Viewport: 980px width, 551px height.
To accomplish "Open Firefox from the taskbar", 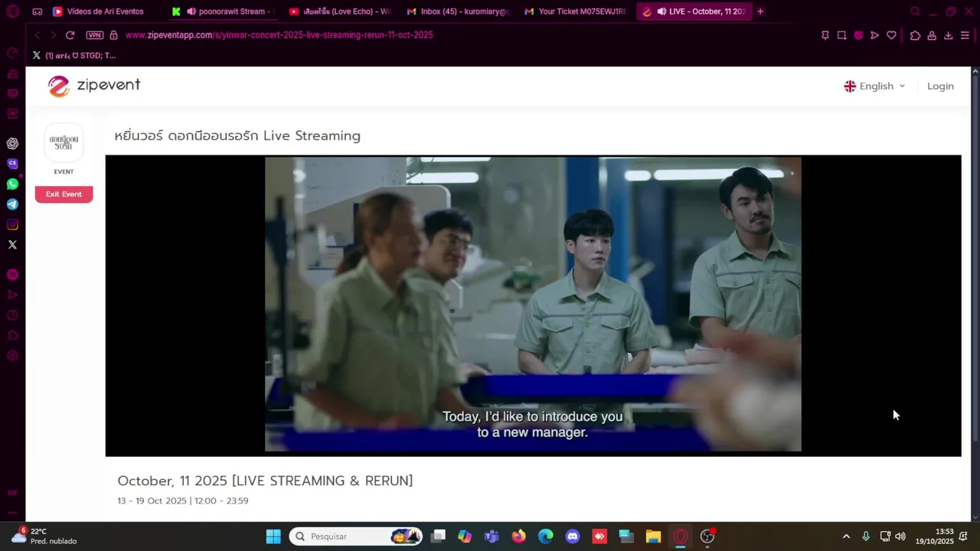I will click(x=518, y=536).
